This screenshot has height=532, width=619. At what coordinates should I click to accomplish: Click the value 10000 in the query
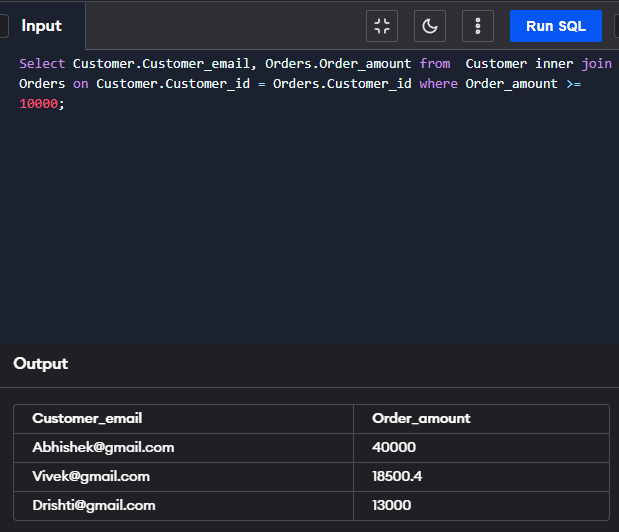39,104
